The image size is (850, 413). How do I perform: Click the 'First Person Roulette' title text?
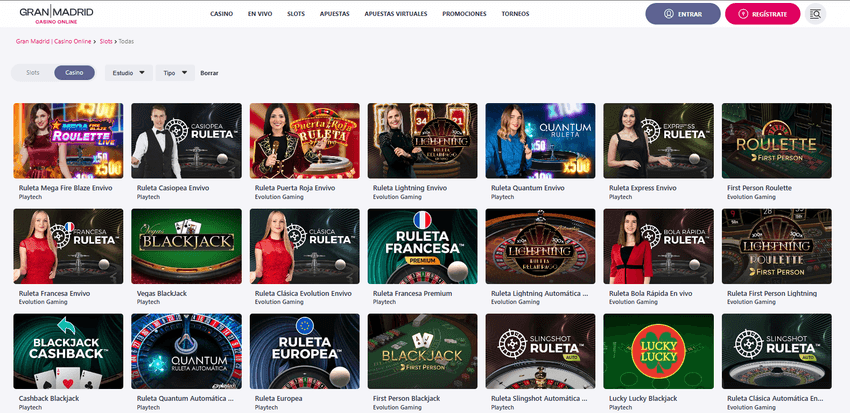[759, 188]
